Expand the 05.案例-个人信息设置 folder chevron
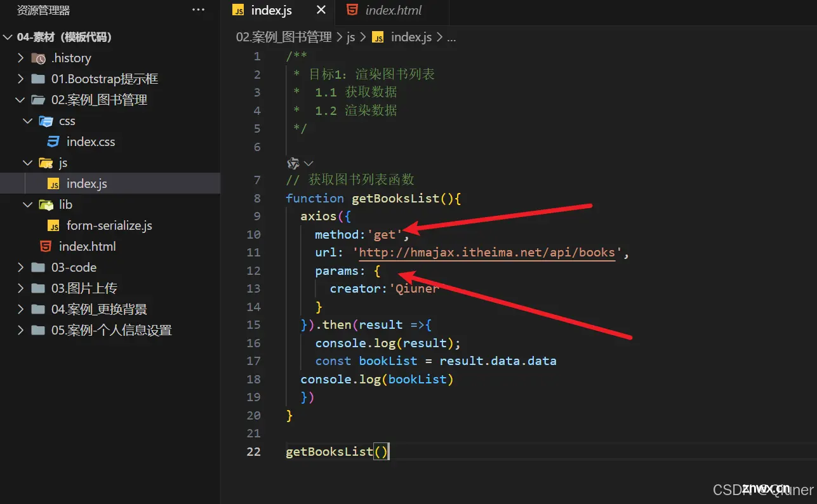 pos(20,330)
